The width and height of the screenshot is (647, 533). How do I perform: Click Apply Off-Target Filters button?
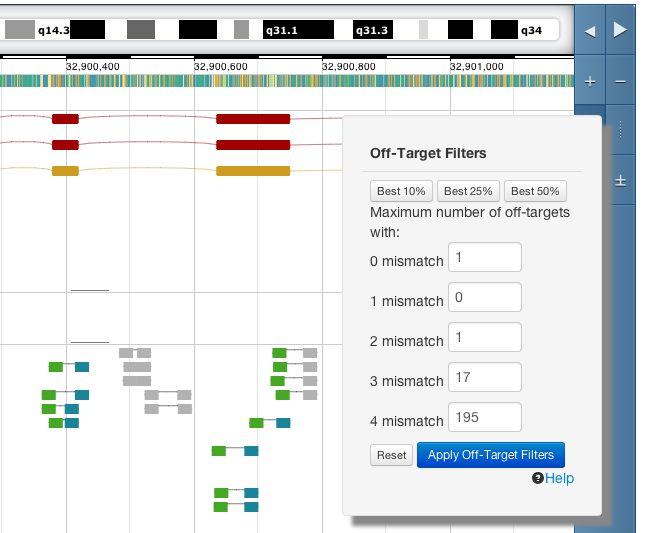click(490, 455)
